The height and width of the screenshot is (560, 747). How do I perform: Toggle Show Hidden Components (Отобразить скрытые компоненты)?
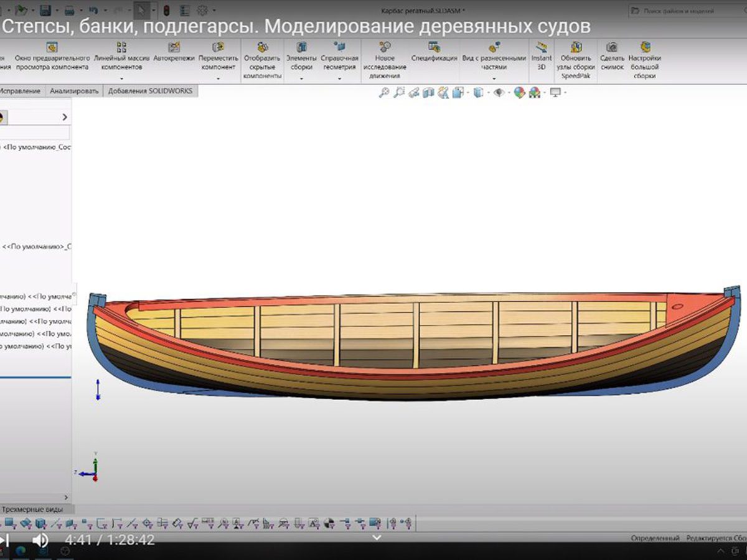[x=263, y=47]
